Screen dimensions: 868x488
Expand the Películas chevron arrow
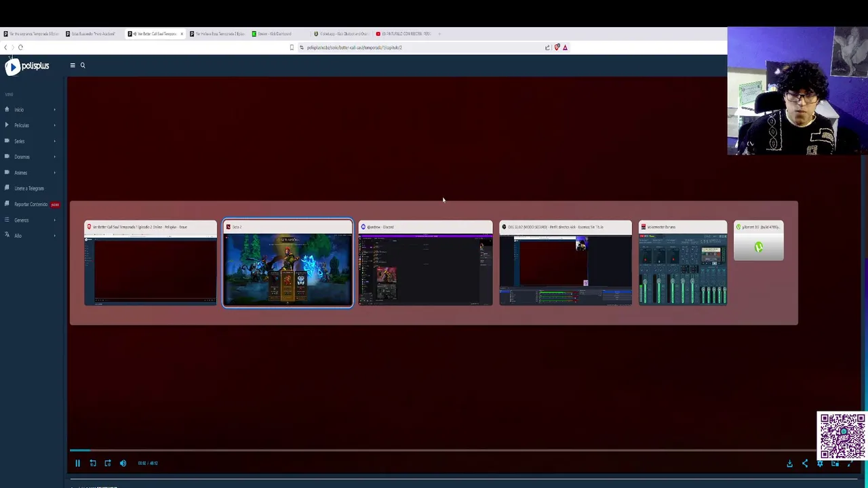[55, 125]
